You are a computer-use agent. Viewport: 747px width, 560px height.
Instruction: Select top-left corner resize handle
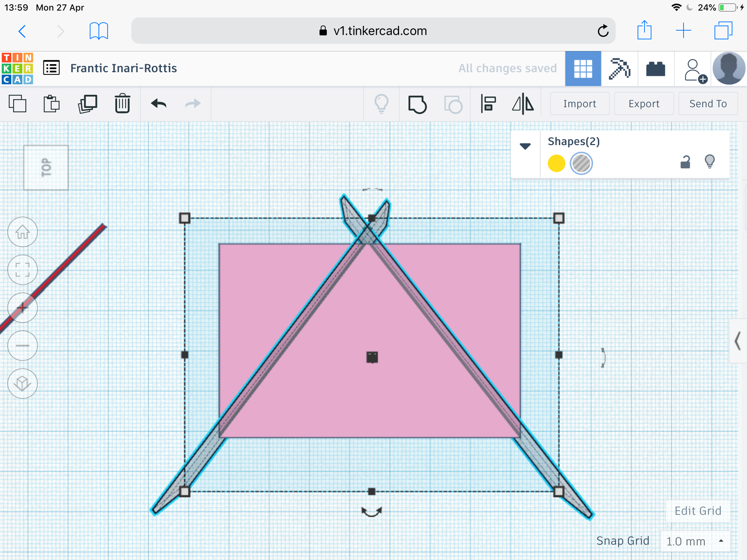click(185, 218)
